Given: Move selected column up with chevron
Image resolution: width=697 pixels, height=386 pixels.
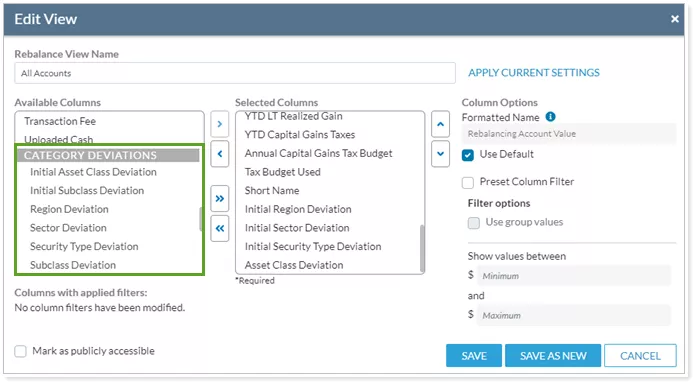Looking at the screenshot, I should 440,124.
